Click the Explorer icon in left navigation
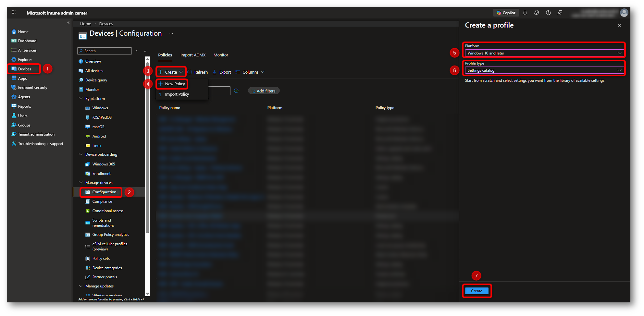The height and width of the screenshot is (316, 644). point(14,60)
